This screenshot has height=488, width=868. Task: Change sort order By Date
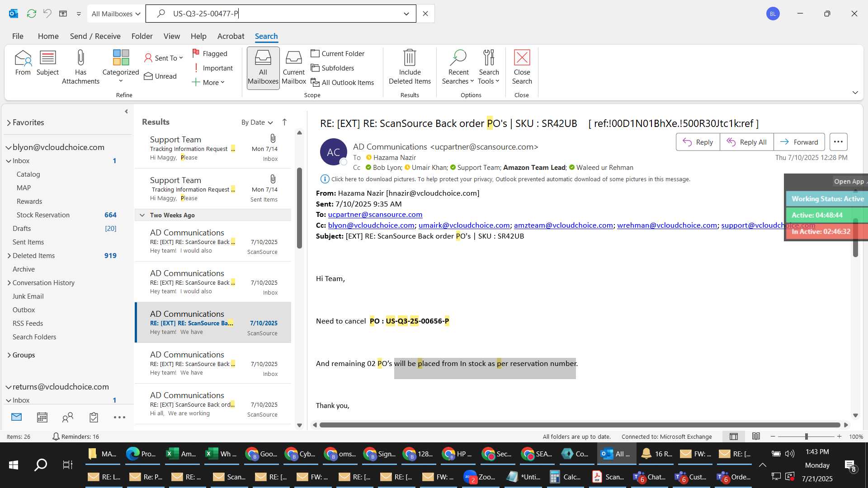[x=257, y=122]
